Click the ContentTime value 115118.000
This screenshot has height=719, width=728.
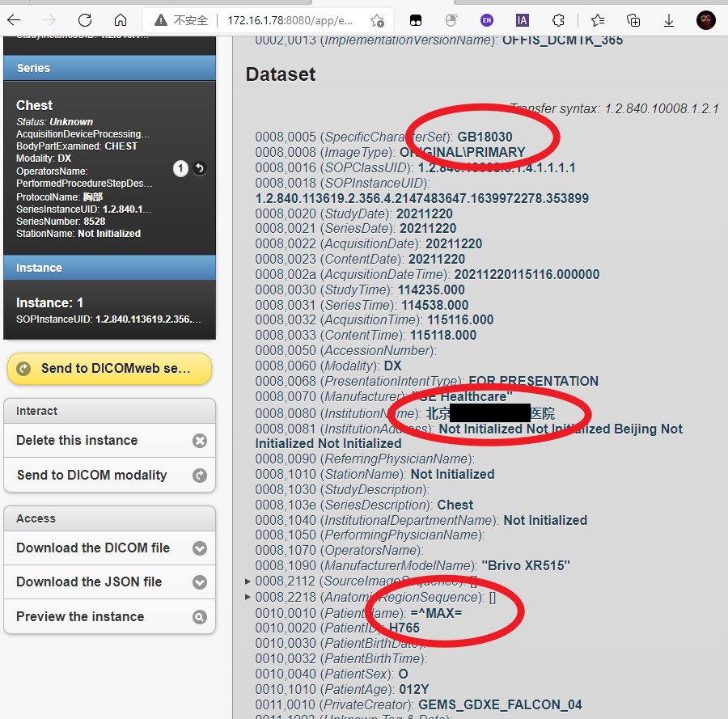point(443,335)
